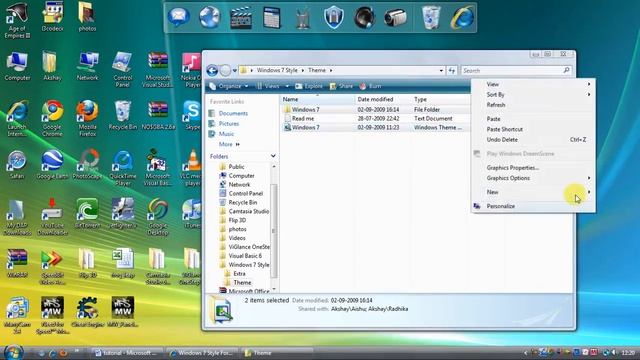The width and height of the screenshot is (640, 360).
Task: Select the Google Chrome desktop icon
Action: click(x=52, y=118)
